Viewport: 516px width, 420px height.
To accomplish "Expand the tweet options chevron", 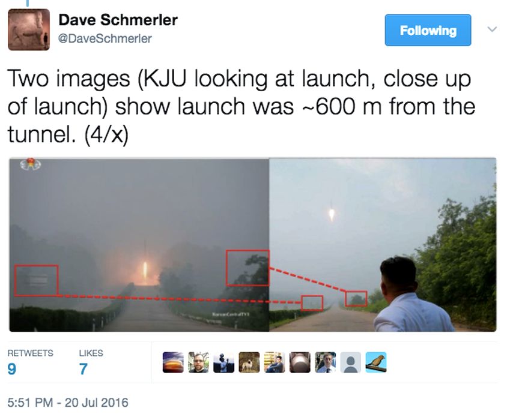I will [492, 29].
